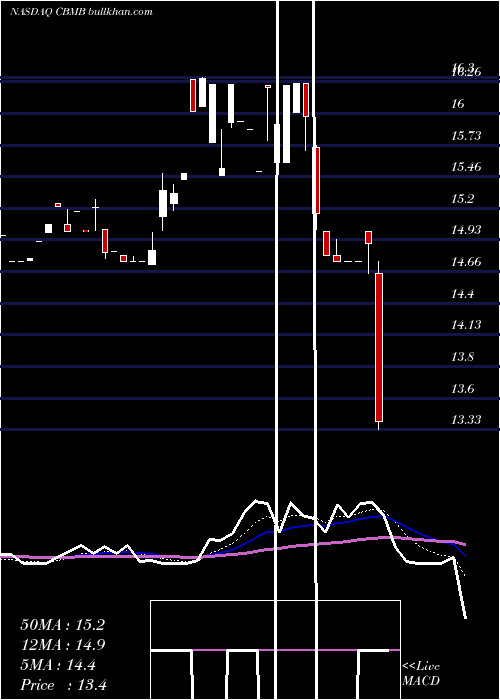Viewport: 500px width, 700px height.
Task: Click the 5MA : 14.4 readout
Action: (x=58, y=665)
